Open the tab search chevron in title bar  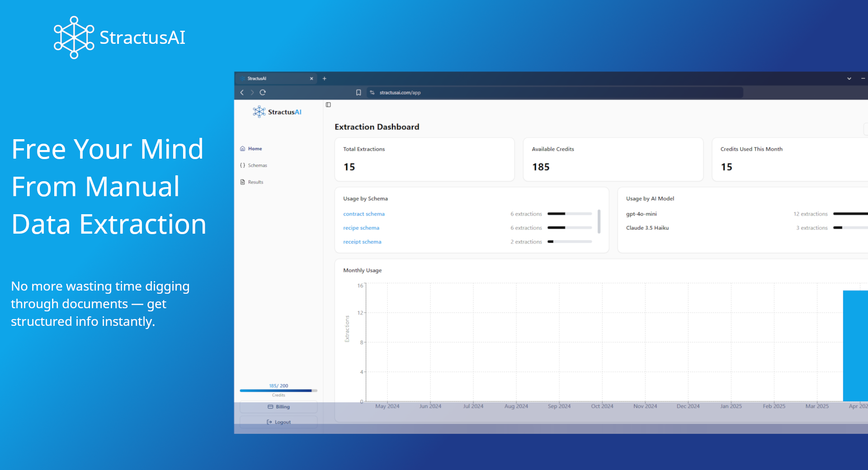pyautogui.click(x=849, y=79)
